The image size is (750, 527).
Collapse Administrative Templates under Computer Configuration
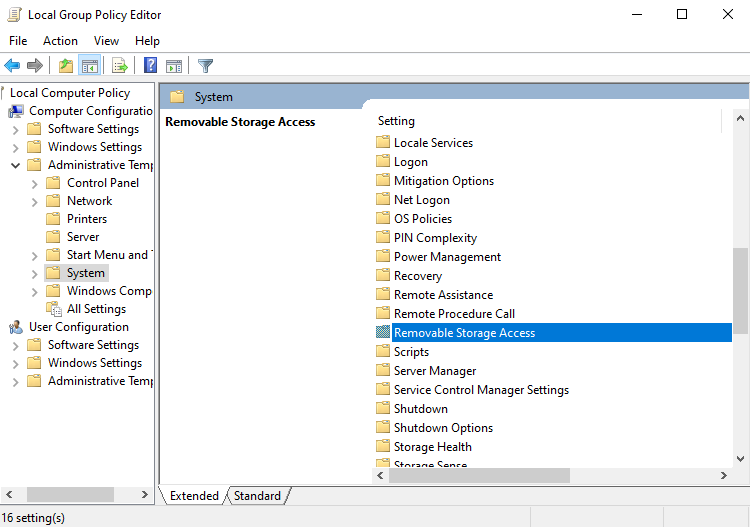tap(15, 165)
